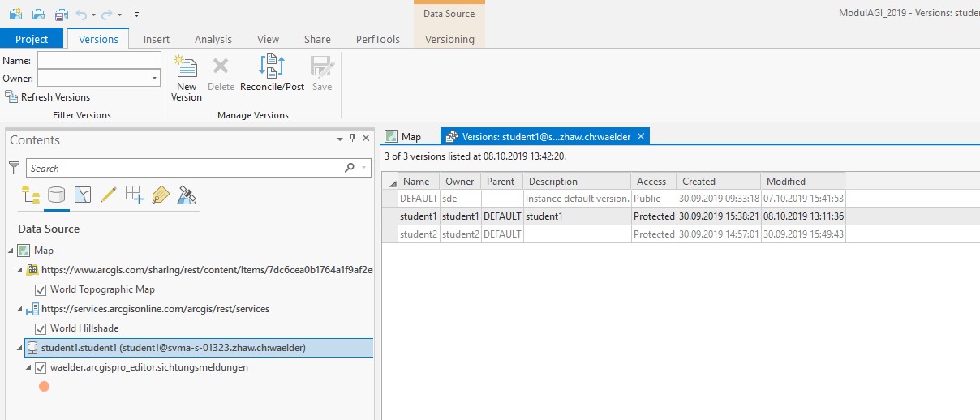The image size is (980, 420).
Task: Select List By Editing pencil icon
Action: click(108, 195)
